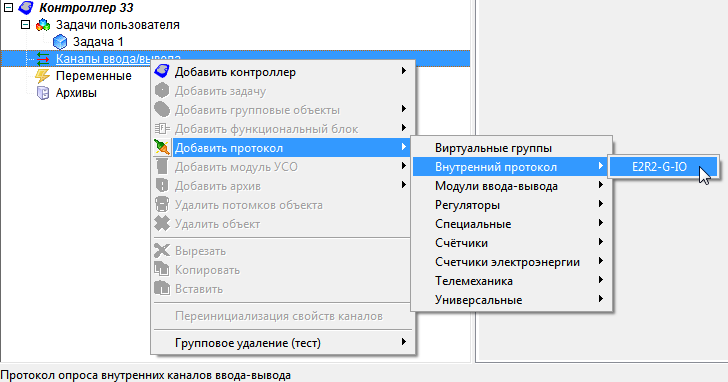
Task: Collapse the Задачи пользователя tree node
Action: 26,25
